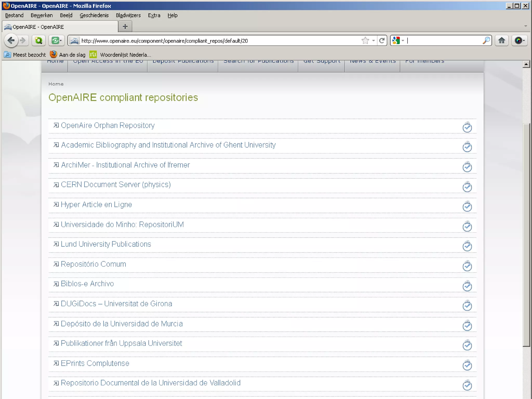The width and height of the screenshot is (532, 399).
Task: Open Universidade do Minho RepositoriUM link
Action: click(x=122, y=224)
